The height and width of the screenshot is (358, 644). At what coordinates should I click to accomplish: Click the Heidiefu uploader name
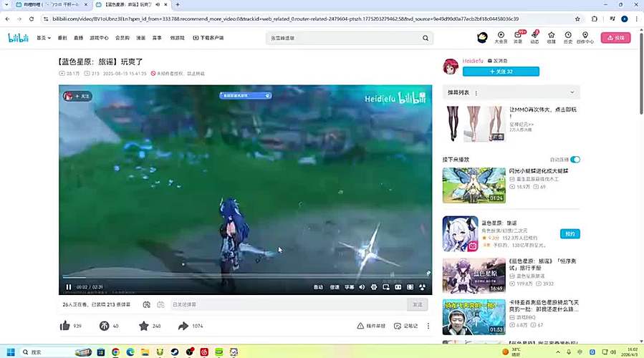(x=473, y=61)
